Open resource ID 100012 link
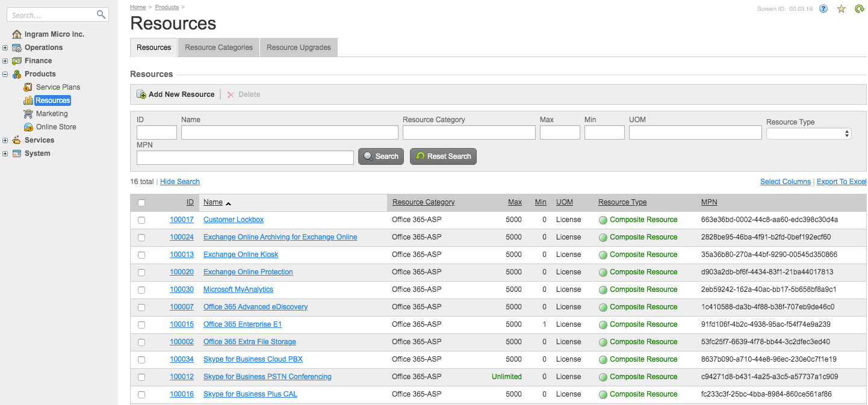Screen dimensions: 868x405 pos(182,377)
